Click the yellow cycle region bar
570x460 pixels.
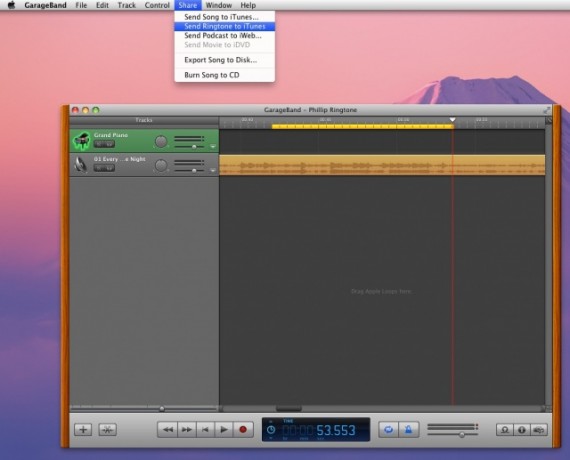click(362, 127)
